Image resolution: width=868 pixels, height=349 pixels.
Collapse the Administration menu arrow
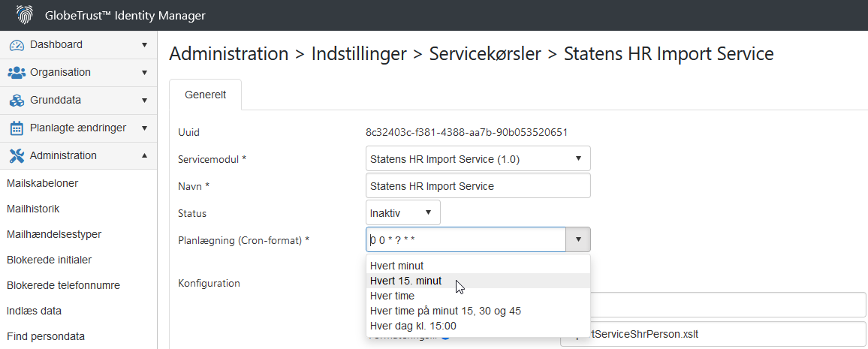click(x=144, y=156)
